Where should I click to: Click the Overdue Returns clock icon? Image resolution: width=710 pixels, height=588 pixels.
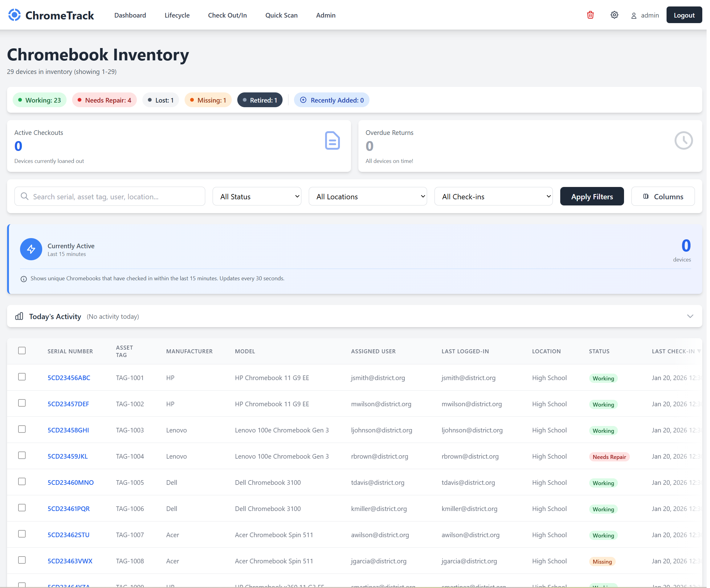(683, 140)
